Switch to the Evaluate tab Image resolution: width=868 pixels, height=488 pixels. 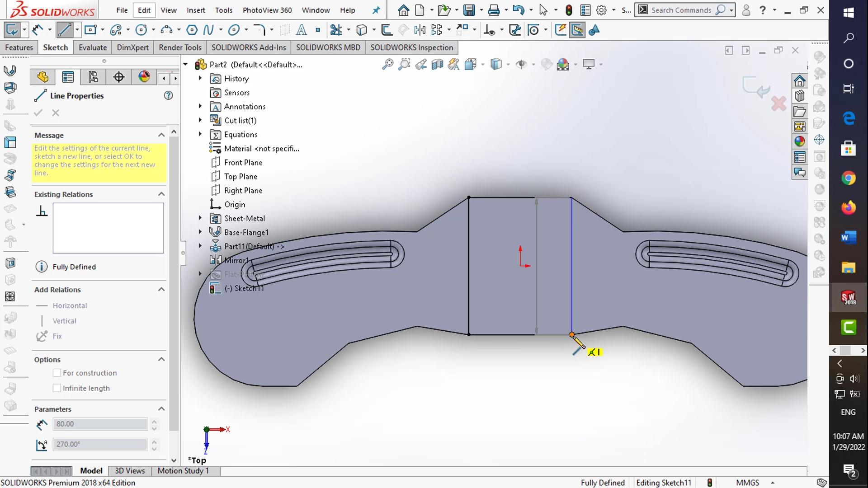pyautogui.click(x=93, y=47)
